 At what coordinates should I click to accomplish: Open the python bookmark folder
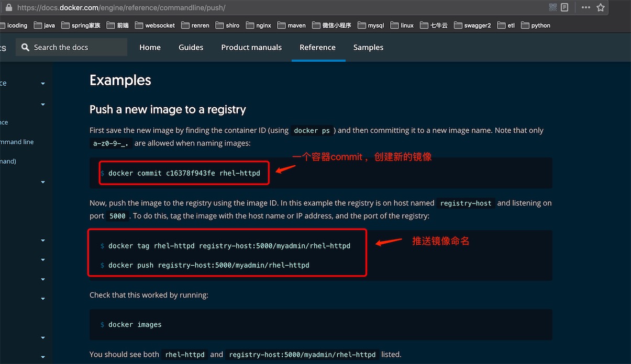[x=536, y=25]
